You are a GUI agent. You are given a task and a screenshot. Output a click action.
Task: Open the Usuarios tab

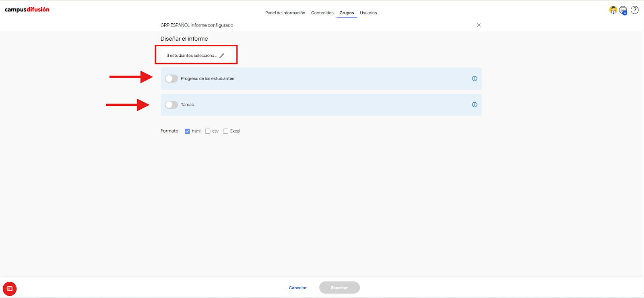[x=368, y=13]
